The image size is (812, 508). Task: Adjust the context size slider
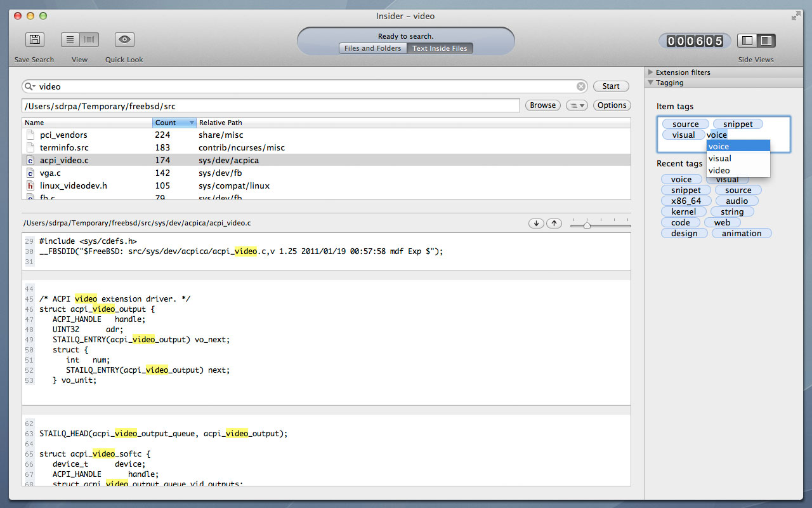[587, 225]
